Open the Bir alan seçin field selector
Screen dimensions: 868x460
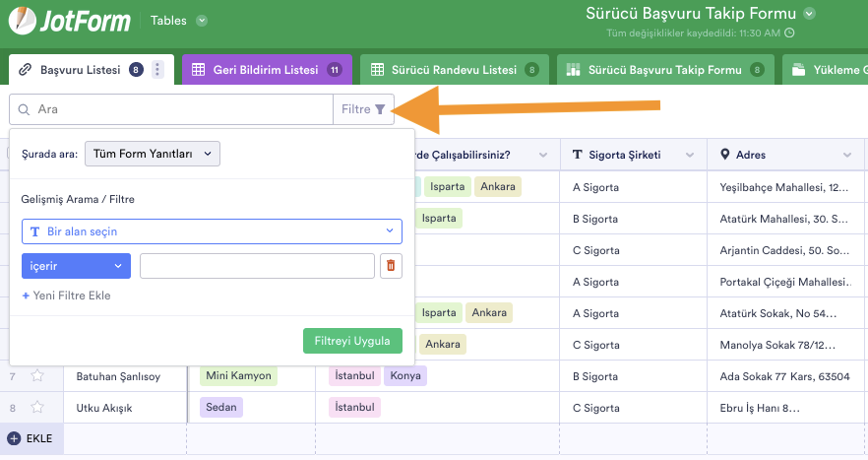click(x=212, y=231)
